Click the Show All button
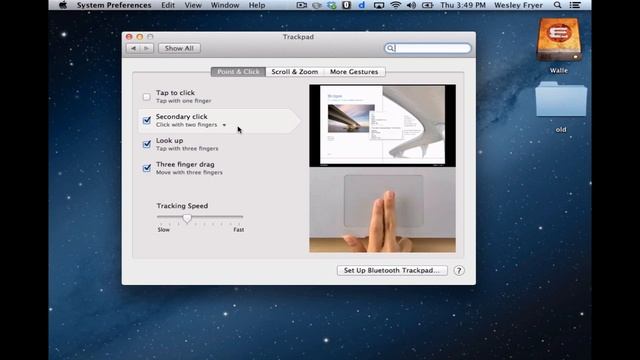This screenshot has height=360, width=640. (x=179, y=48)
